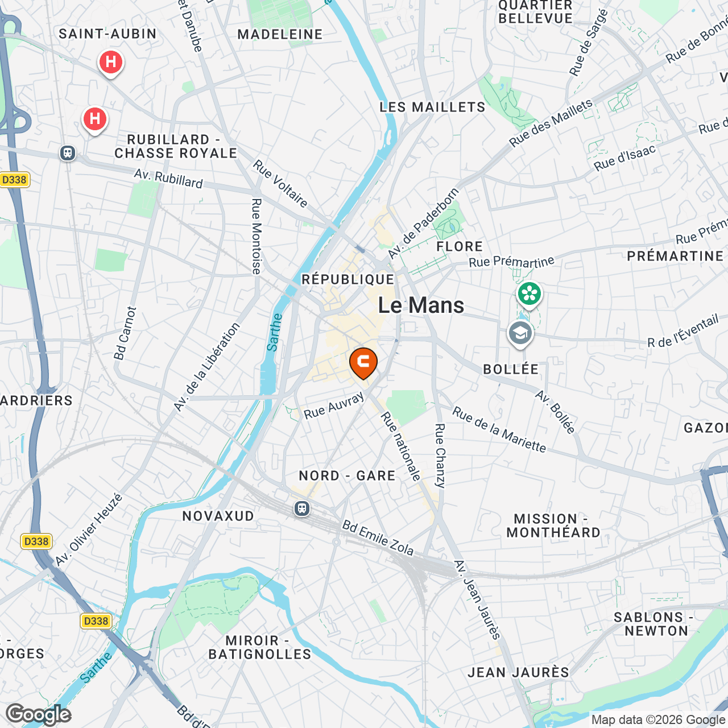The height and width of the screenshot is (728, 728).
Task: Click the Le Mans city label
Action: (x=421, y=305)
